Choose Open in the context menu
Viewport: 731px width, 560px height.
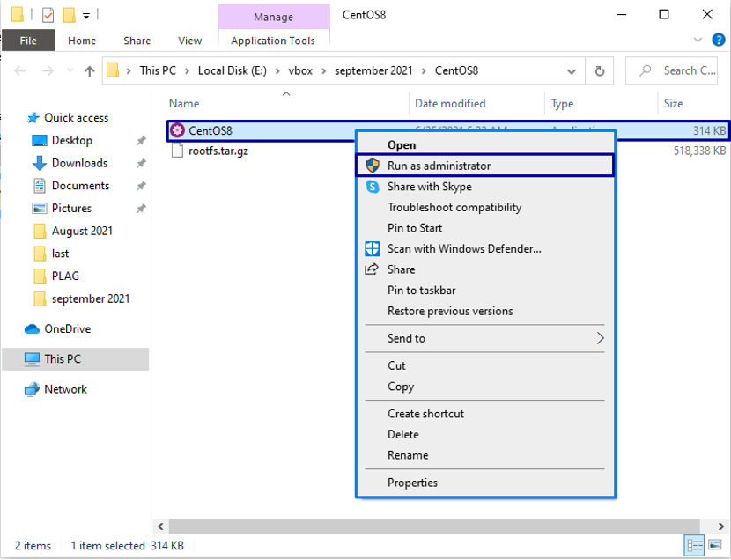[x=485, y=145]
